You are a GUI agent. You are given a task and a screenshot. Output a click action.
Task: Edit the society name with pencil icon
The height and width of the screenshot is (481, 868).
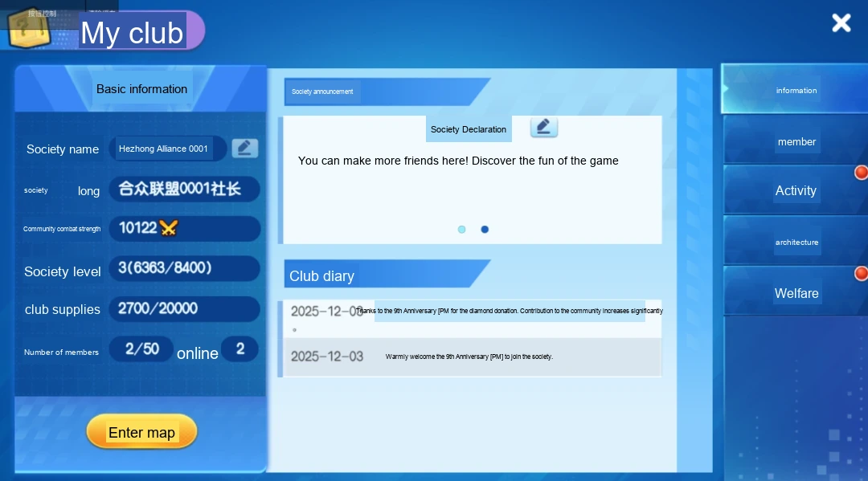click(x=244, y=149)
